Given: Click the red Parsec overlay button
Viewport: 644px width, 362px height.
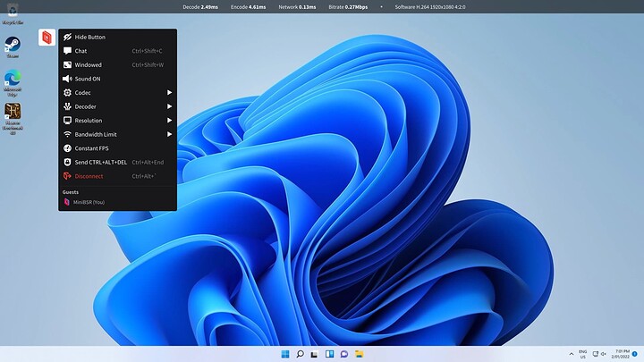Looking at the screenshot, I should (47, 38).
